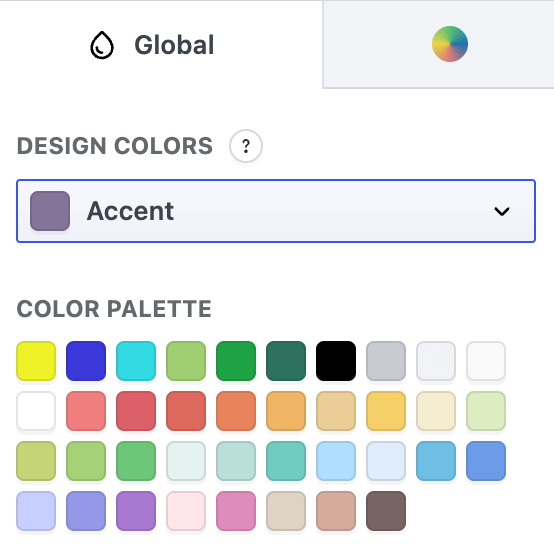This screenshot has width=554, height=548.
Task: Pick the yellow palette swatch
Action: pos(36,361)
